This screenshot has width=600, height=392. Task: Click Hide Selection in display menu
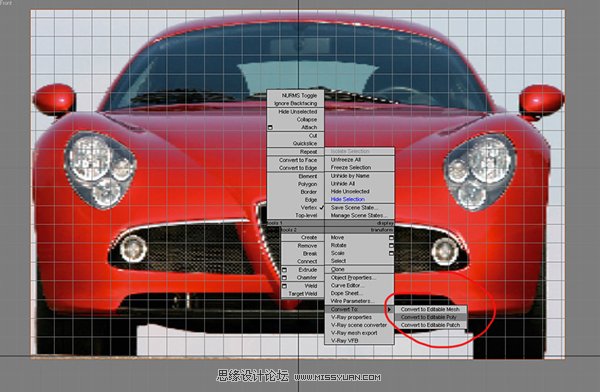(347, 199)
